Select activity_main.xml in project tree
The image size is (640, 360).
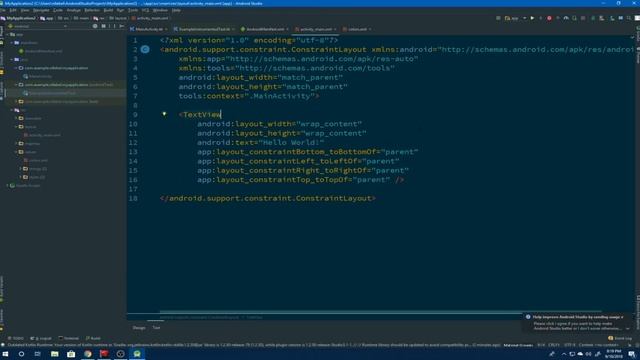point(42,135)
